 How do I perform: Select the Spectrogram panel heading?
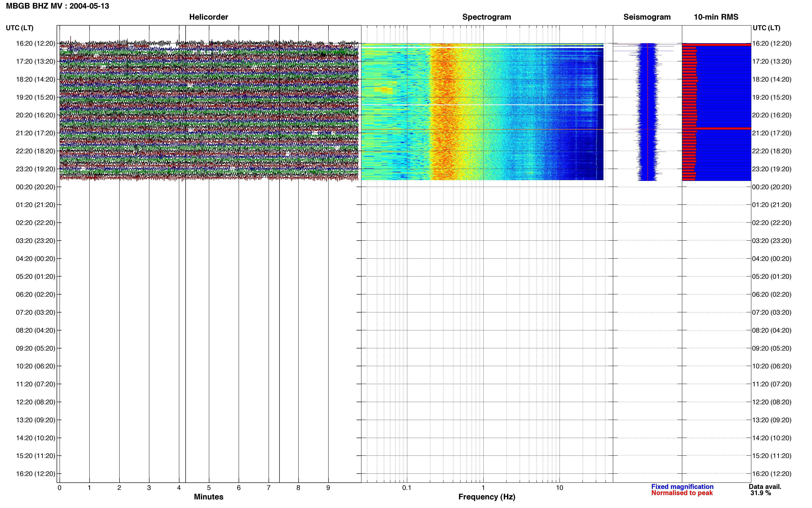click(487, 17)
